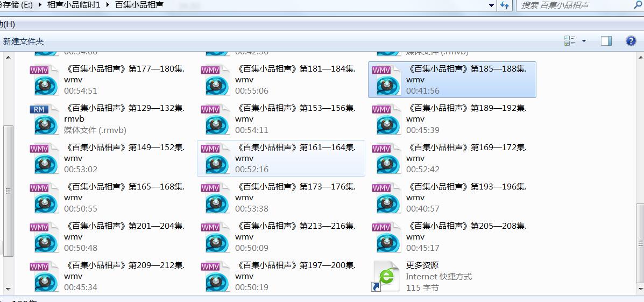Click WMV icon of 第153—156集 file
644x302 pixels.
(x=216, y=119)
